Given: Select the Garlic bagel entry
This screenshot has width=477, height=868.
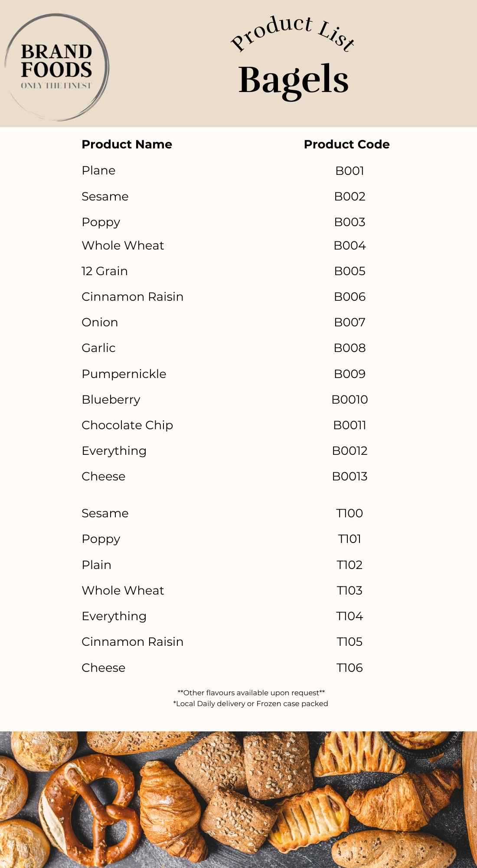Looking at the screenshot, I should [98, 348].
